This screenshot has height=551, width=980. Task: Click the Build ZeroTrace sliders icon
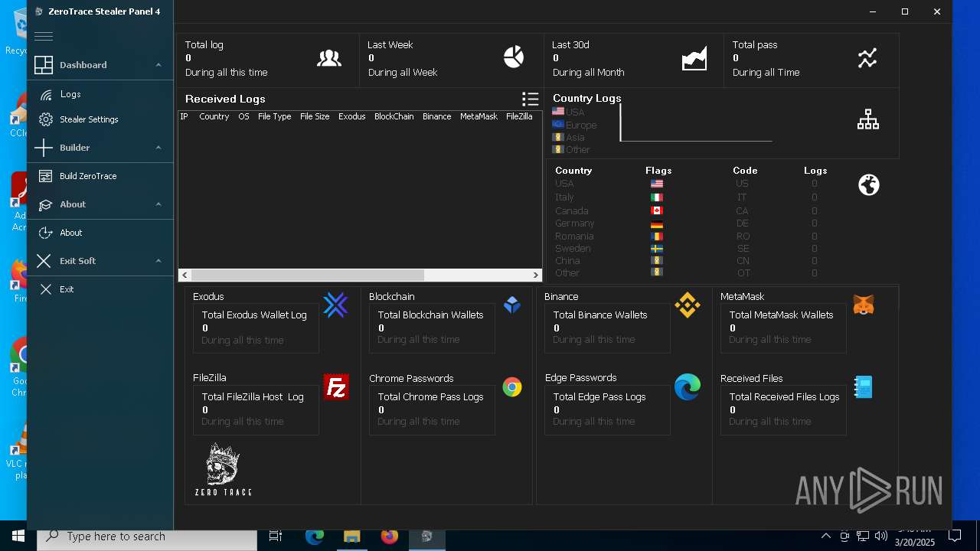click(46, 176)
